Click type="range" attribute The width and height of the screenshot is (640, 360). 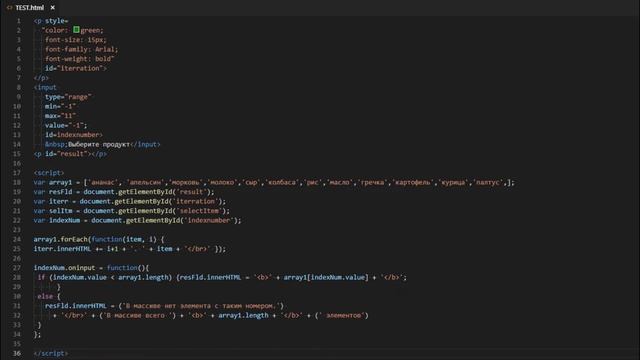click(68, 97)
